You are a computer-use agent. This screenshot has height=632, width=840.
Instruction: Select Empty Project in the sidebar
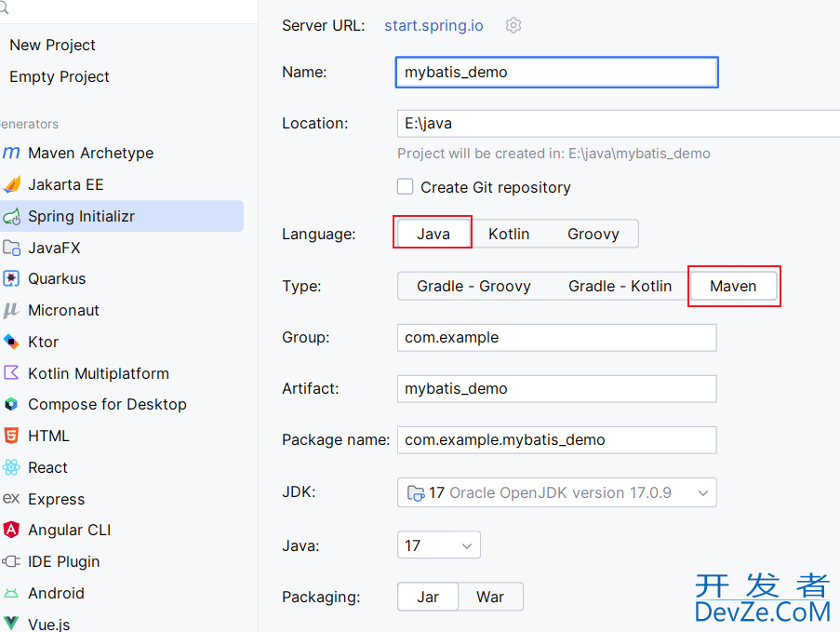tap(60, 76)
